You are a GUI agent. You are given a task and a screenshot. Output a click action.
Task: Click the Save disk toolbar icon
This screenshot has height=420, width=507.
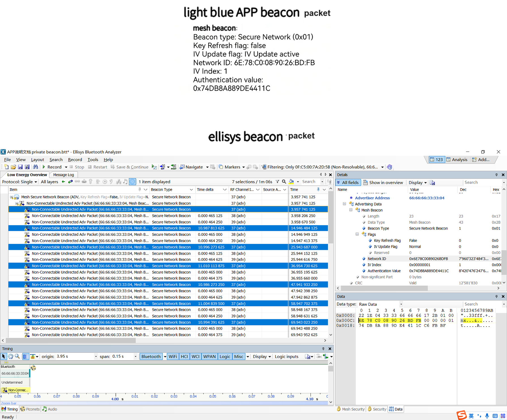tap(20, 167)
